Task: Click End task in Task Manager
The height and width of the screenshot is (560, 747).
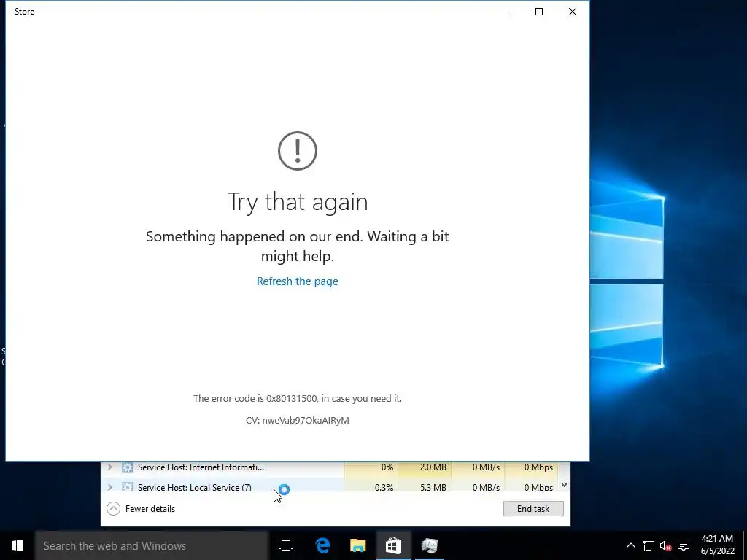Action: click(533, 508)
